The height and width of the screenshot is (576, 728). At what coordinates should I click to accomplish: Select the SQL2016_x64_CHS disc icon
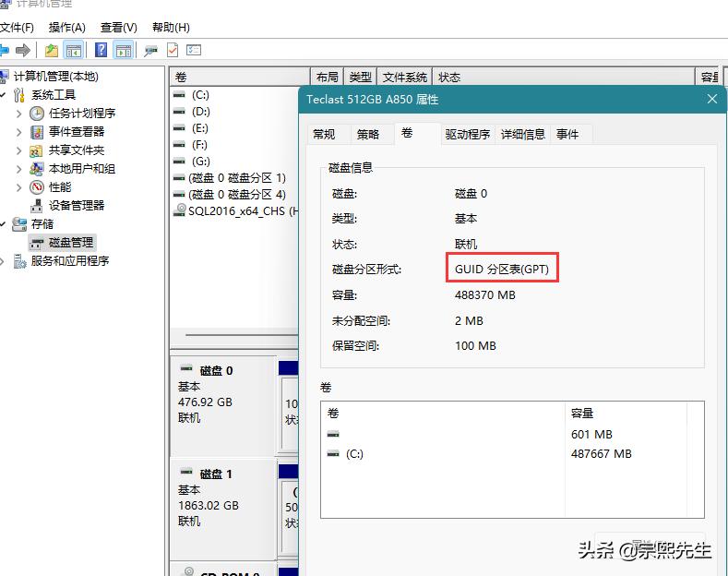(x=180, y=210)
